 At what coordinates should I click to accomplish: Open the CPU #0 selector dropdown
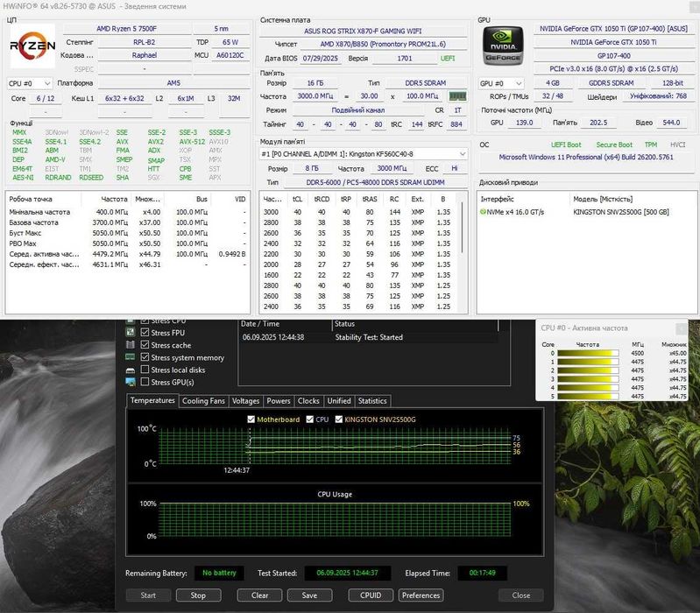coord(30,83)
